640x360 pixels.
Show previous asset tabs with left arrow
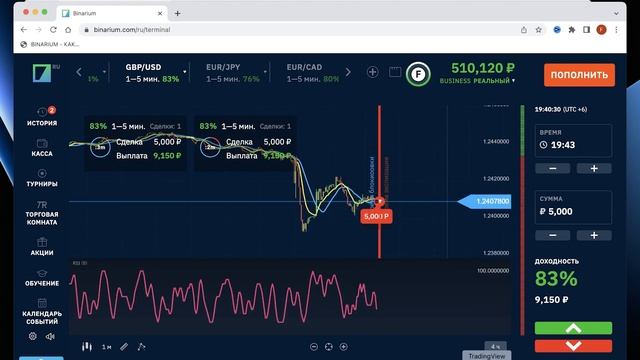(79, 72)
